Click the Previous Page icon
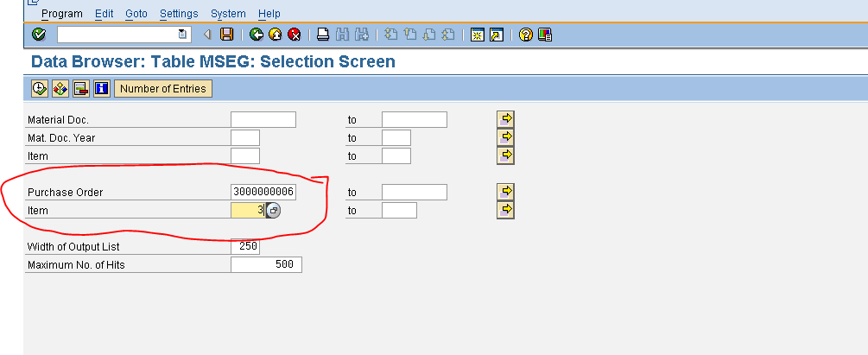The width and height of the screenshot is (868, 355). 409,35
